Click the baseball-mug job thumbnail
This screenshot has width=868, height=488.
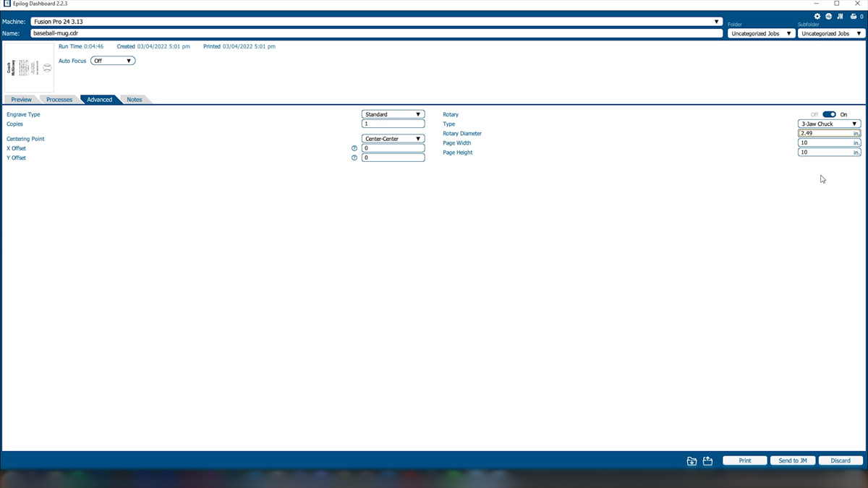pos(29,68)
